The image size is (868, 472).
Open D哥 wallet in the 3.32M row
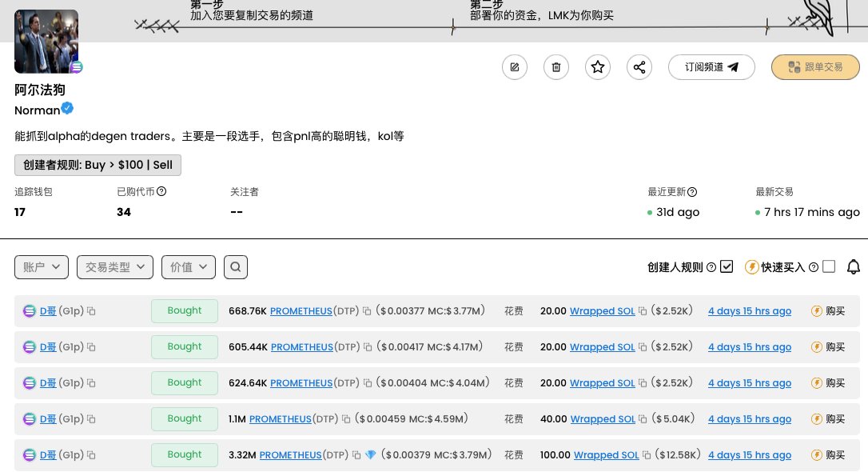pos(48,455)
